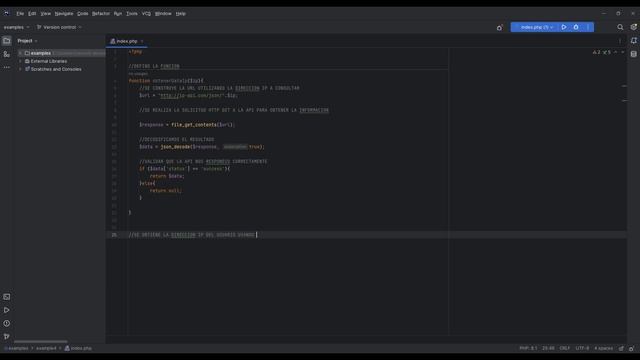Open the Window menu
Image resolution: width=640 pixels, height=360 pixels.
coord(163,13)
